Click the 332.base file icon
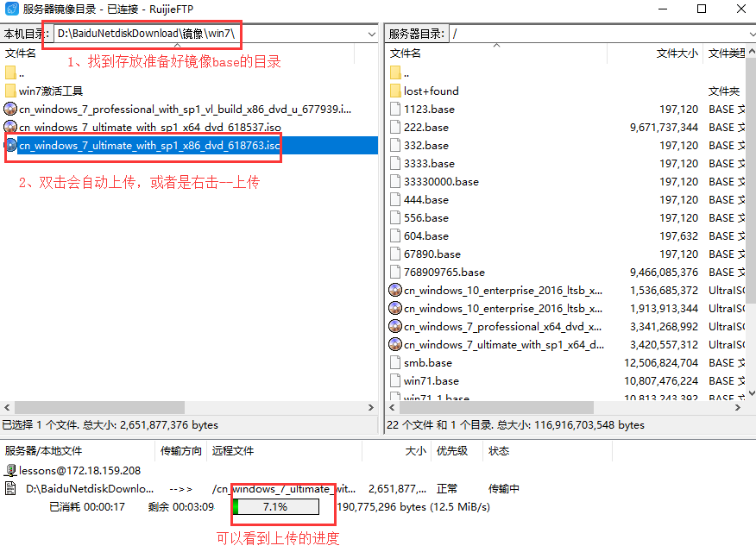The image size is (756, 552). [x=395, y=145]
